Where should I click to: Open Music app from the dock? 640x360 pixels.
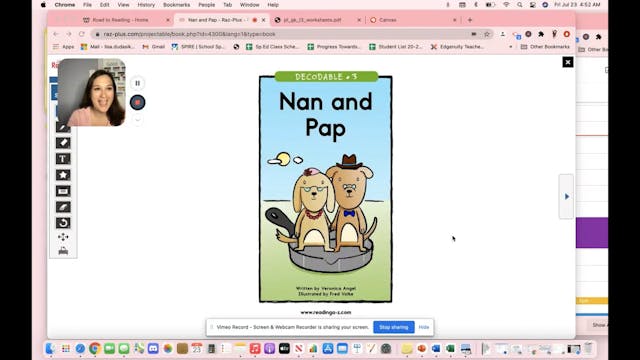255,349
